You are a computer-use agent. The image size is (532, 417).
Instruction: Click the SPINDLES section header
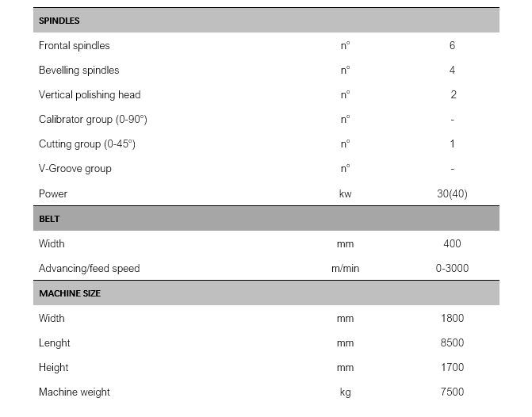click(59, 21)
